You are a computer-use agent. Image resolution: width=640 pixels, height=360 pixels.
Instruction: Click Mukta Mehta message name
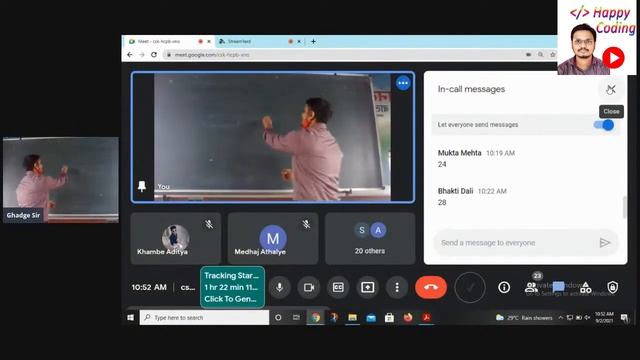click(x=459, y=153)
